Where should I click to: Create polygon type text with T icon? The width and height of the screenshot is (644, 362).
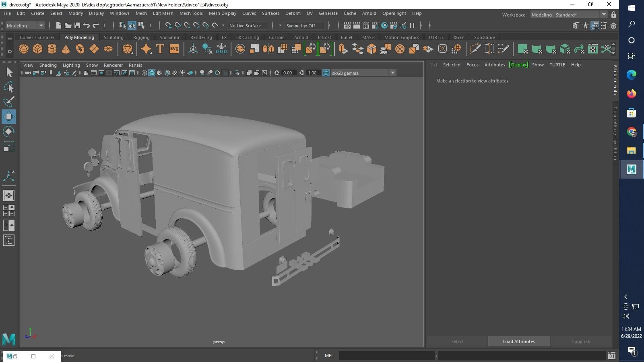(160, 49)
